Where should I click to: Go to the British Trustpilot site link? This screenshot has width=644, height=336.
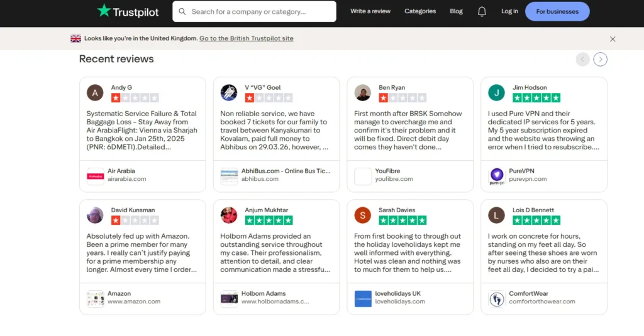point(246,38)
